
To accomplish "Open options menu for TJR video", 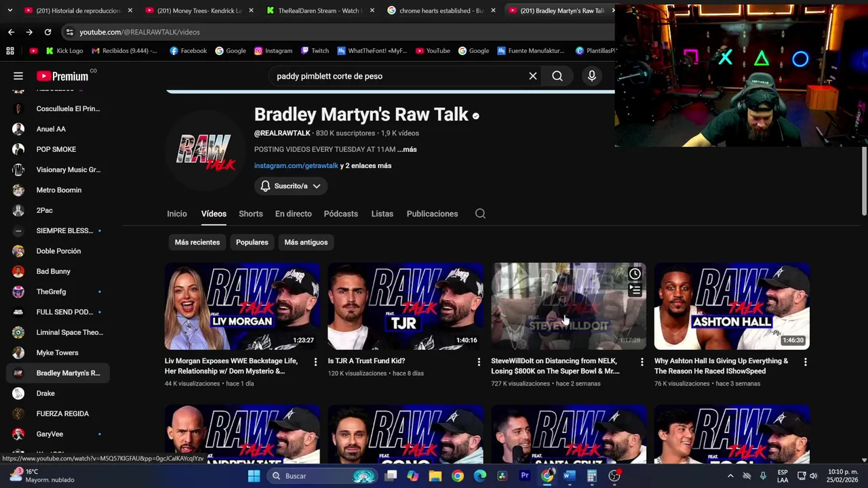I will 479,362.
